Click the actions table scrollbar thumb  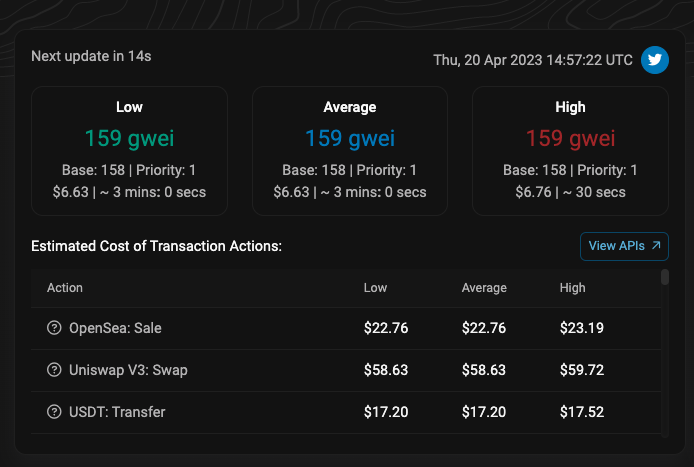tap(664, 277)
